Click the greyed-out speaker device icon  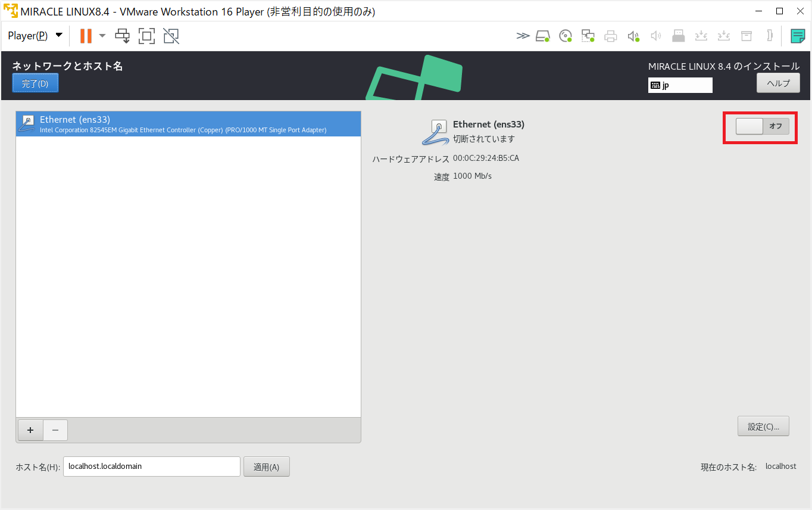pos(656,36)
